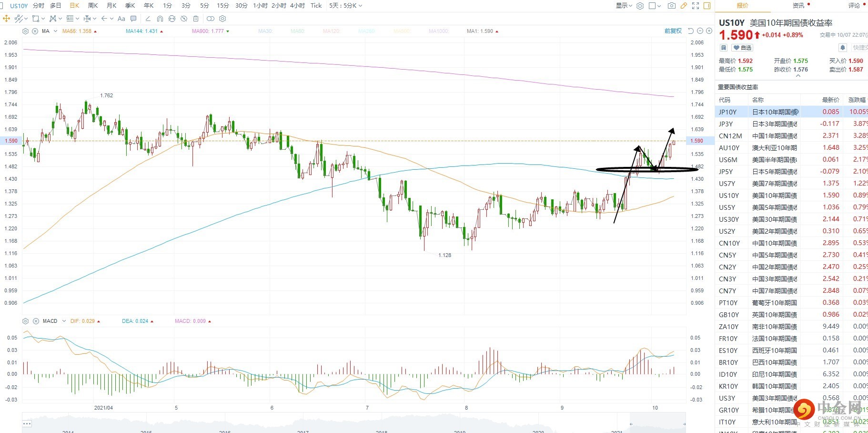Select the 月K monthly chart
The width and height of the screenshot is (868, 433).
click(111, 6)
